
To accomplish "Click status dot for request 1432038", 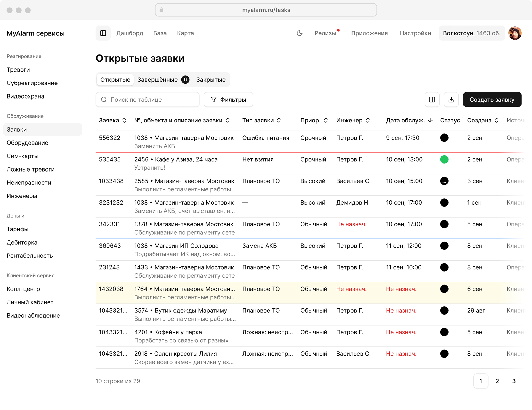I will tap(444, 289).
